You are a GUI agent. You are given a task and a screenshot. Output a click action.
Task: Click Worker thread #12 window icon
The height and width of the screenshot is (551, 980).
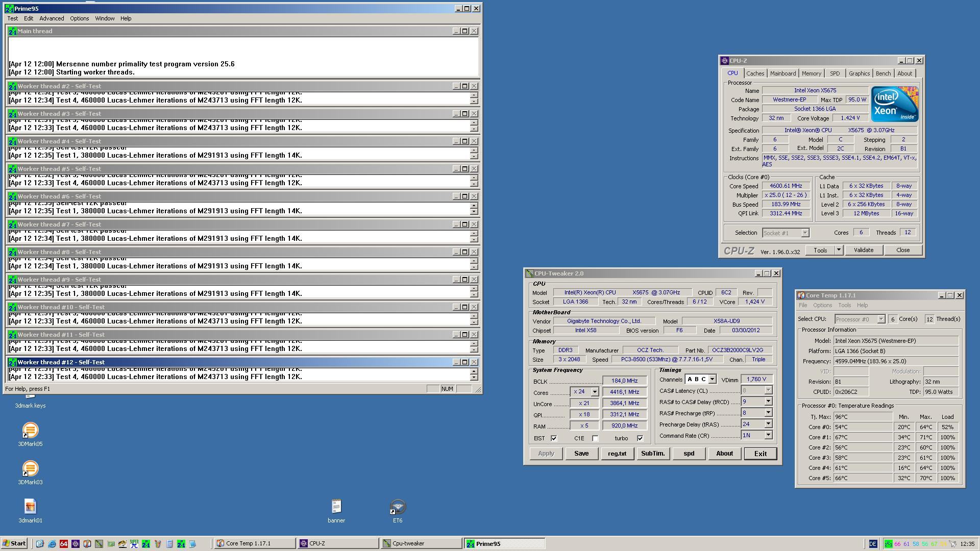pyautogui.click(x=12, y=362)
